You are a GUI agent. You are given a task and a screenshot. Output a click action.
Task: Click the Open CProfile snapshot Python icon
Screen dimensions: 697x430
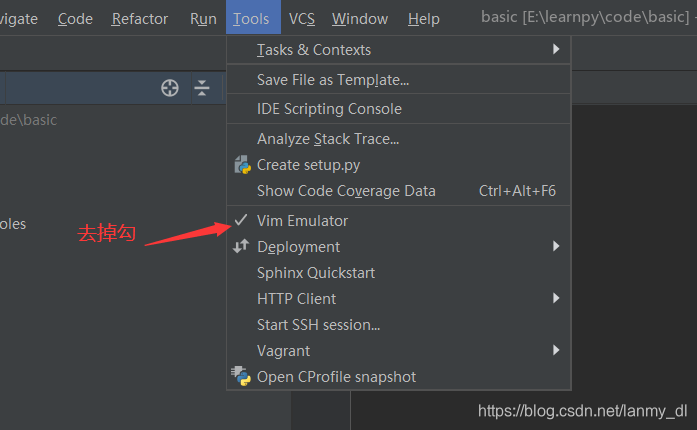pos(241,376)
